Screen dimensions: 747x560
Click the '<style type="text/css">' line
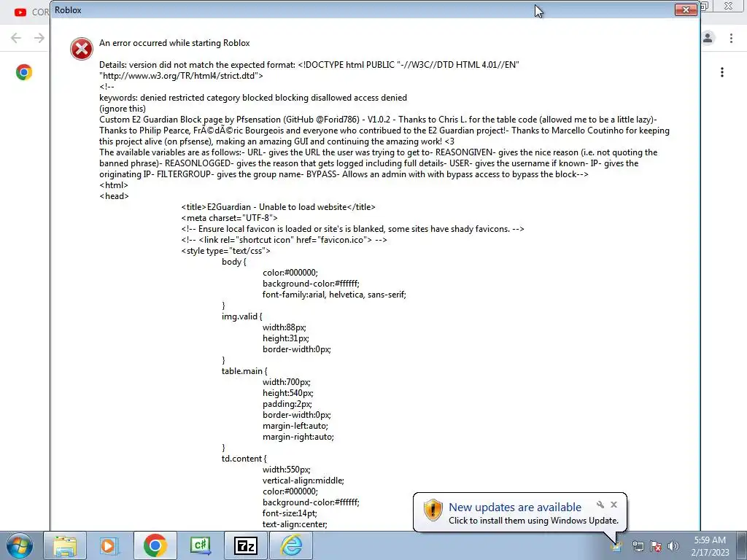click(x=226, y=251)
